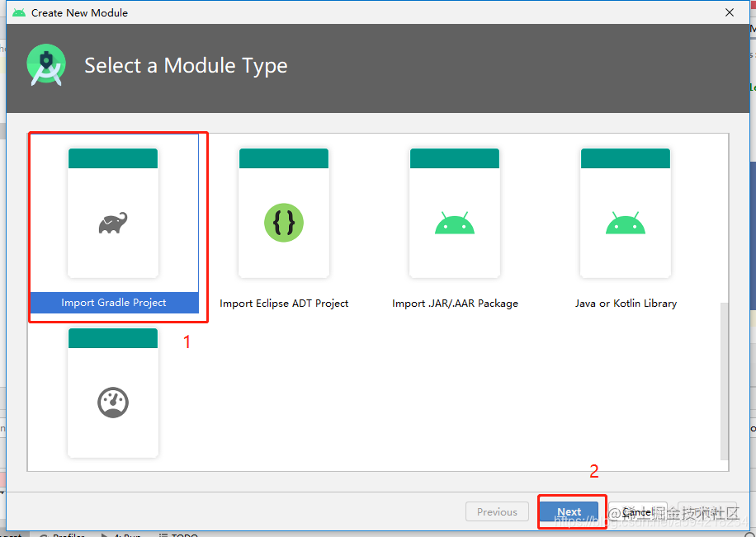Click the Cancel button
Viewport: 756px width, 537px height.
click(638, 511)
